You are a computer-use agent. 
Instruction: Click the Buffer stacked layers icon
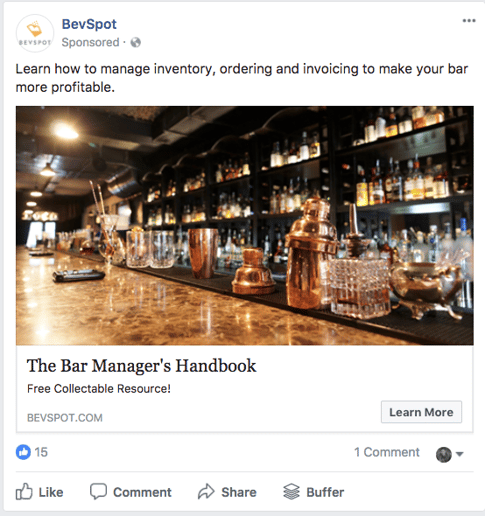(x=292, y=492)
